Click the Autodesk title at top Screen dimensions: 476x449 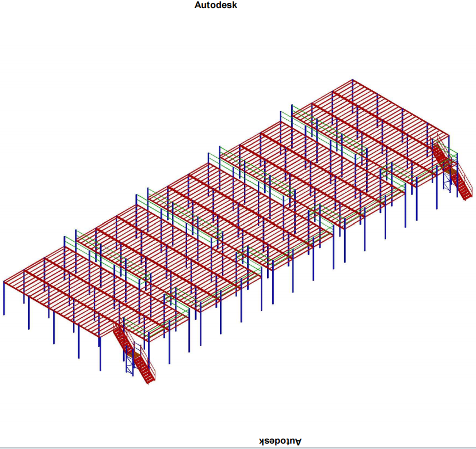coord(216,5)
